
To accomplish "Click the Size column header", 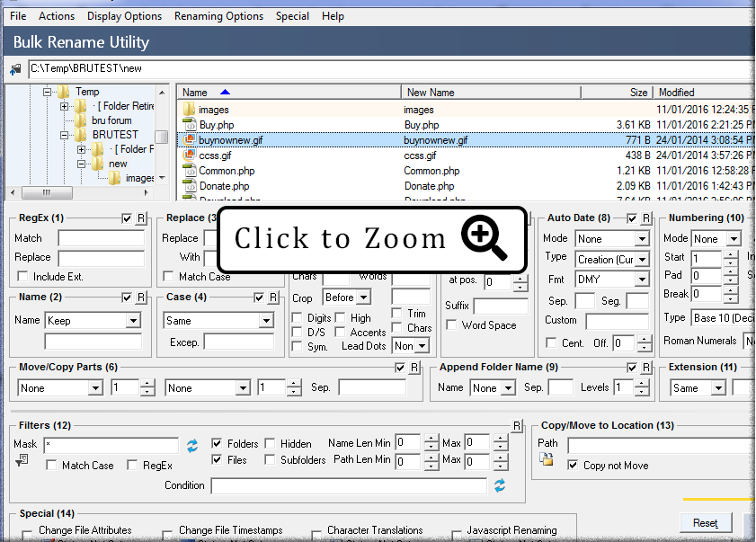I will (617, 93).
